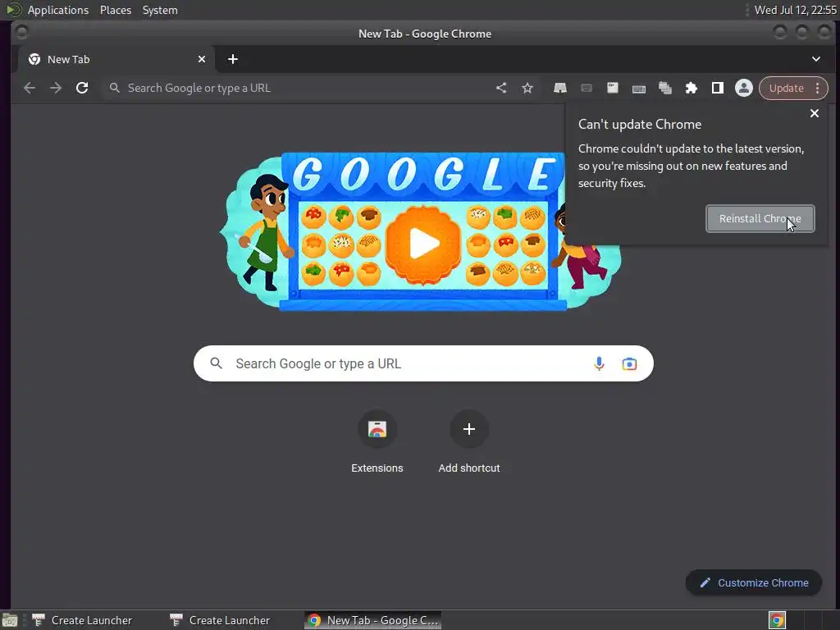
Task: Click the greyed-out rectangle extension icon
Action: point(587,88)
